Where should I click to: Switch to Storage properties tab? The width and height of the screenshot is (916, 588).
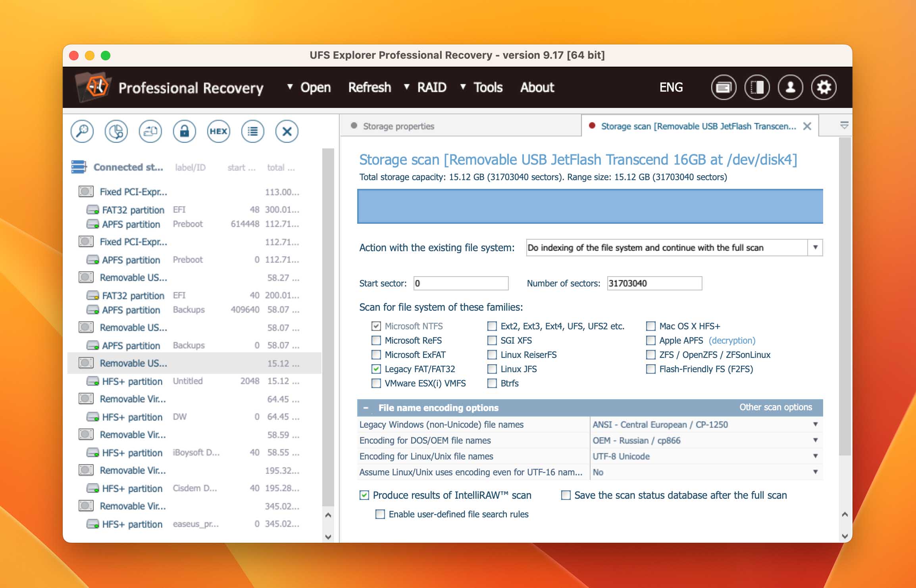(x=461, y=126)
